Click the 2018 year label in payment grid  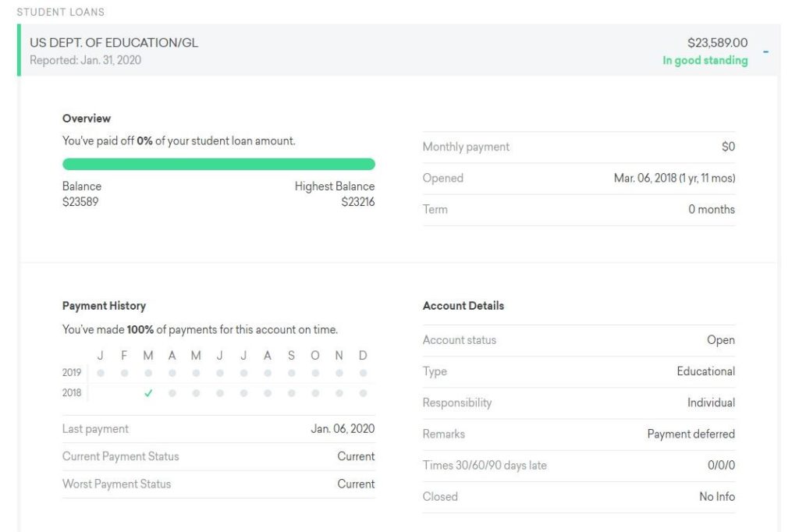coord(71,393)
